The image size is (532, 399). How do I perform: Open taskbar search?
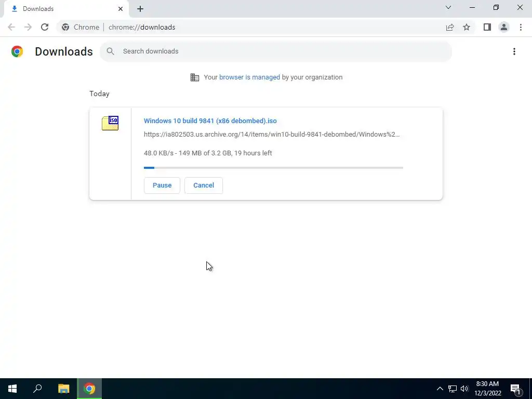tap(37, 389)
